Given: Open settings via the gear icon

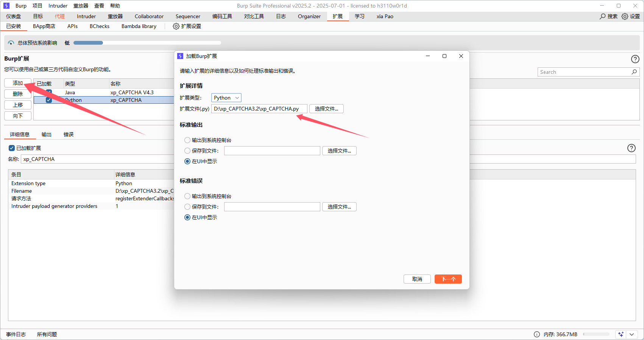Looking at the screenshot, I should click(625, 16).
